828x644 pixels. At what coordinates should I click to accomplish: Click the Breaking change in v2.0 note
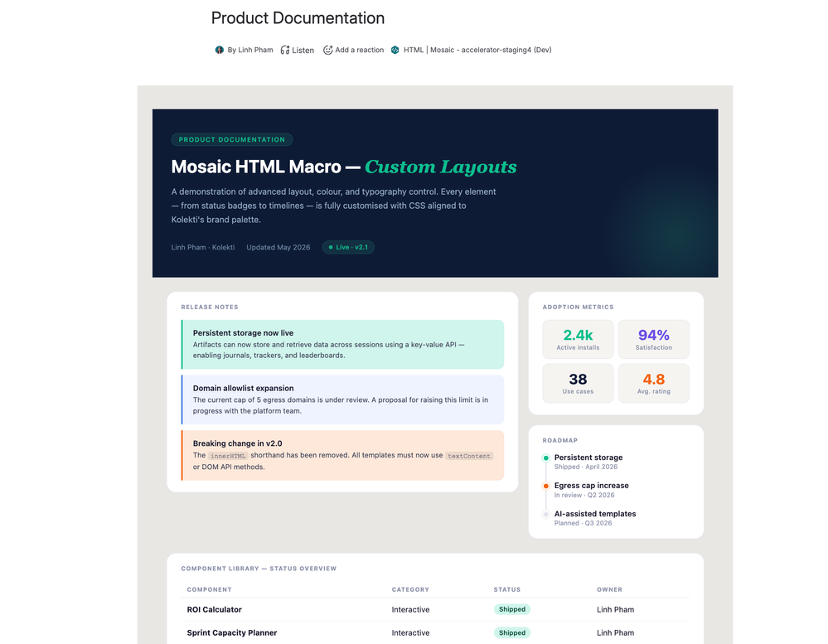tap(342, 455)
